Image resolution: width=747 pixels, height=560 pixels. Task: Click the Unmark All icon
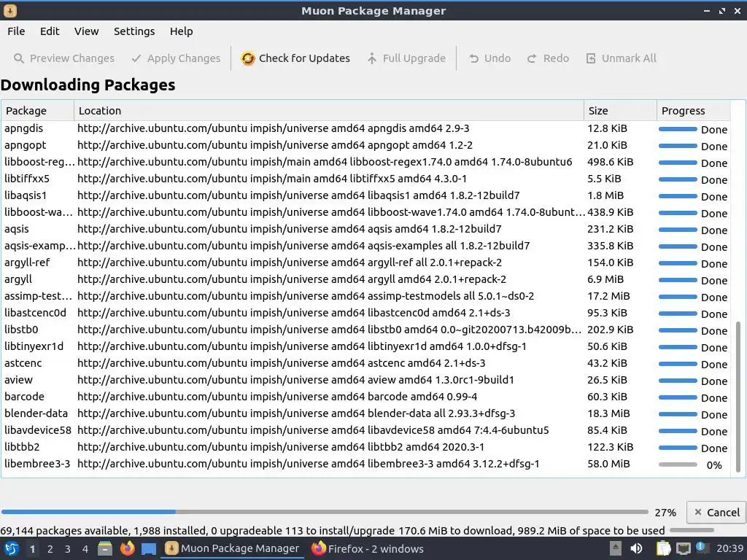pos(591,58)
